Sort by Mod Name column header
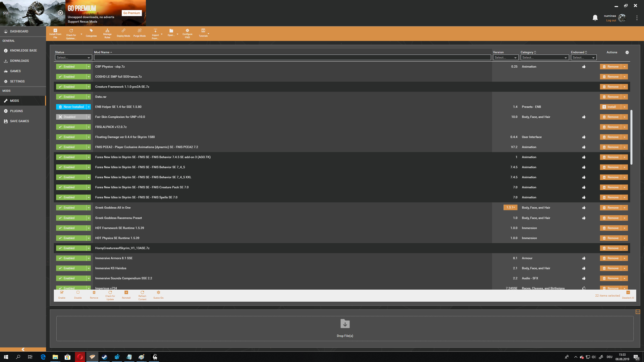644x362 pixels. click(x=103, y=52)
